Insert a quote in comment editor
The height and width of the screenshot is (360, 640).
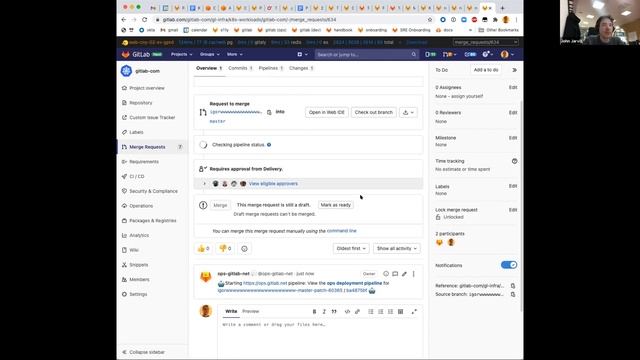tap(334, 311)
